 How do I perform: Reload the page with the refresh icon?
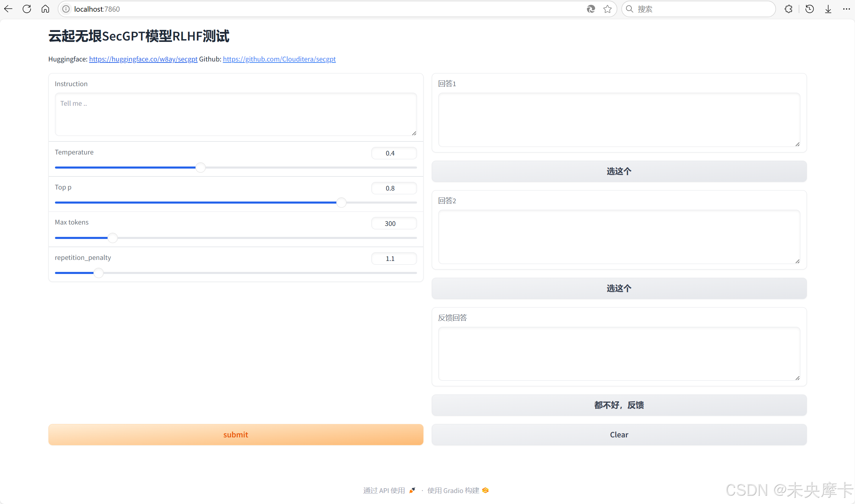26,9
